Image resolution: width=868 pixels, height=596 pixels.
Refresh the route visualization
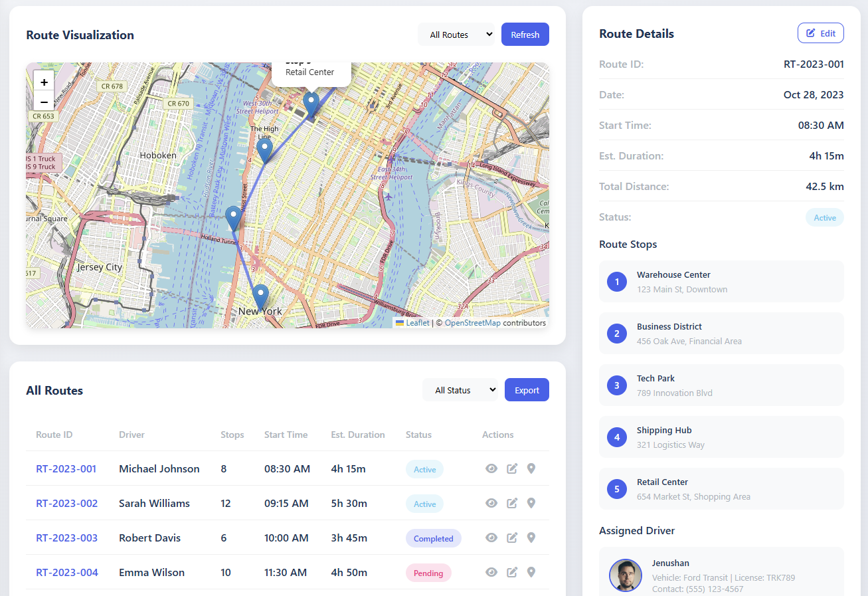pyautogui.click(x=525, y=35)
